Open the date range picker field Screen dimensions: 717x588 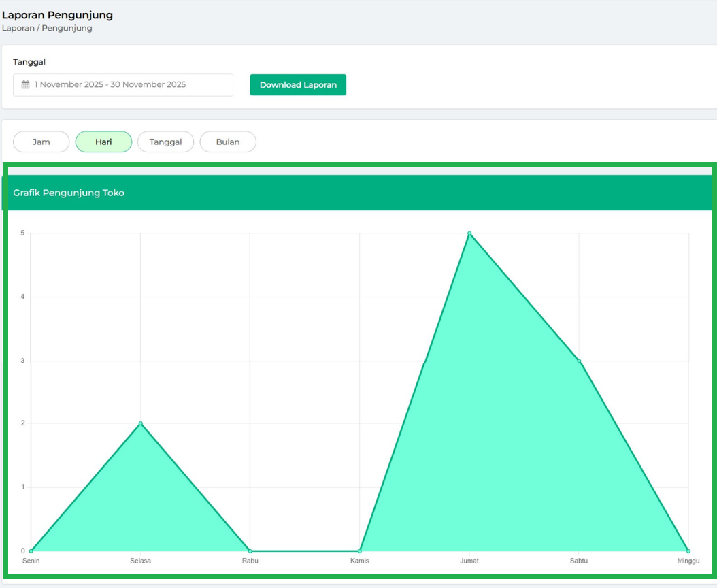pyautogui.click(x=123, y=85)
